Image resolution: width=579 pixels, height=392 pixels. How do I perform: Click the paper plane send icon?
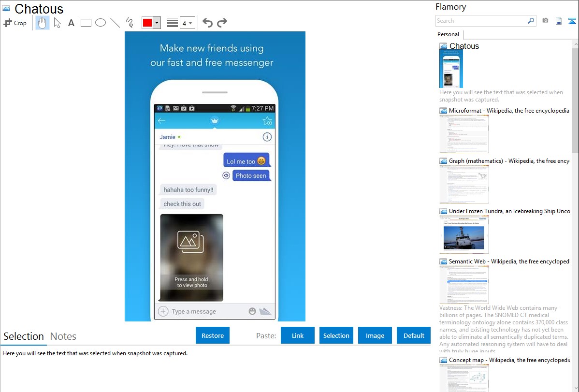pyautogui.click(x=265, y=311)
